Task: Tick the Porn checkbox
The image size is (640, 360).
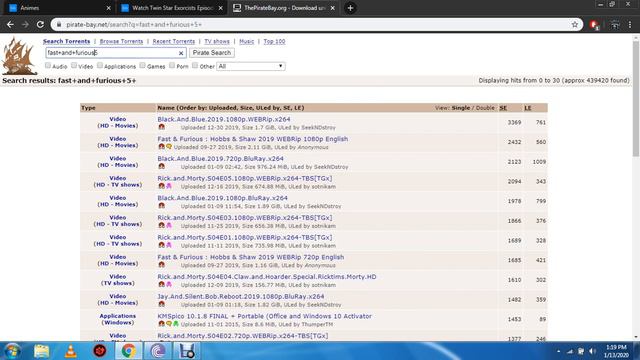Action: pyautogui.click(x=172, y=65)
